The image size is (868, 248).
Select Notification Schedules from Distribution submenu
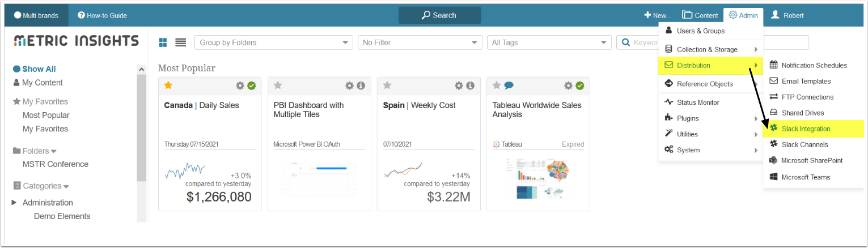814,65
